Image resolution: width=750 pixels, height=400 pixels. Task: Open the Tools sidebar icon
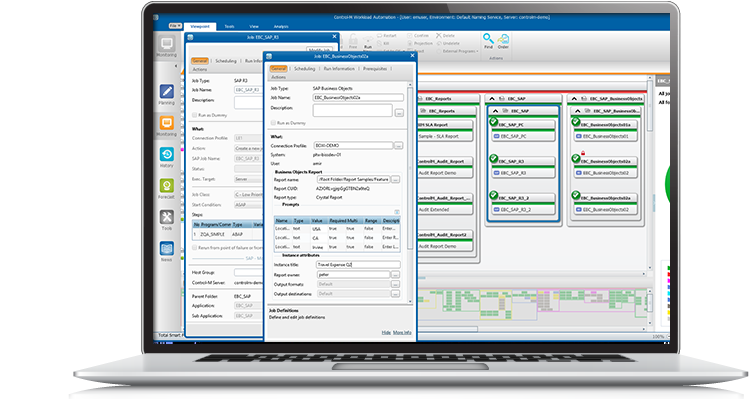pyautogui.click(x=166, y=217)
